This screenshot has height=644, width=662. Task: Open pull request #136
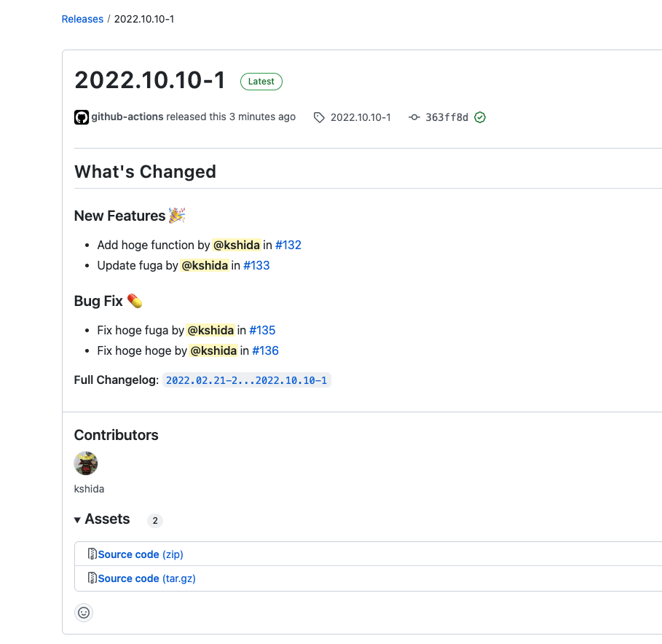click(266, 350)
